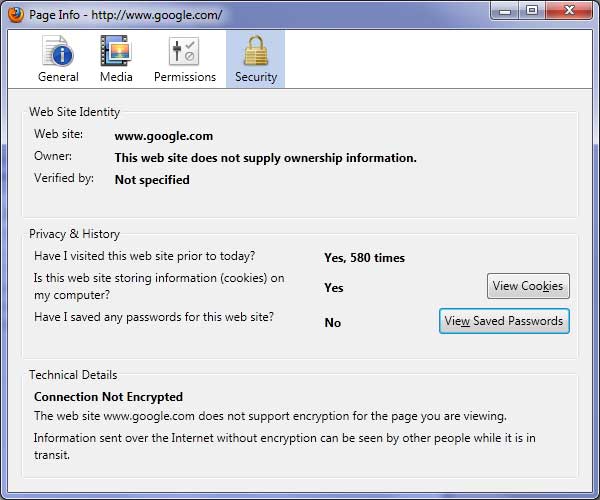Click the 'Web site:' field label
The width and height of the screenshot is (600, 500).
coord(59,134)
